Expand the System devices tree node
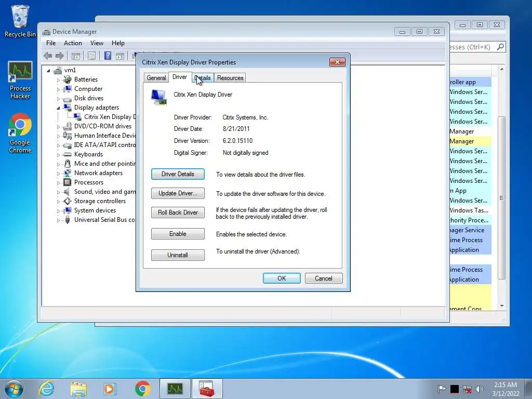 58,211
